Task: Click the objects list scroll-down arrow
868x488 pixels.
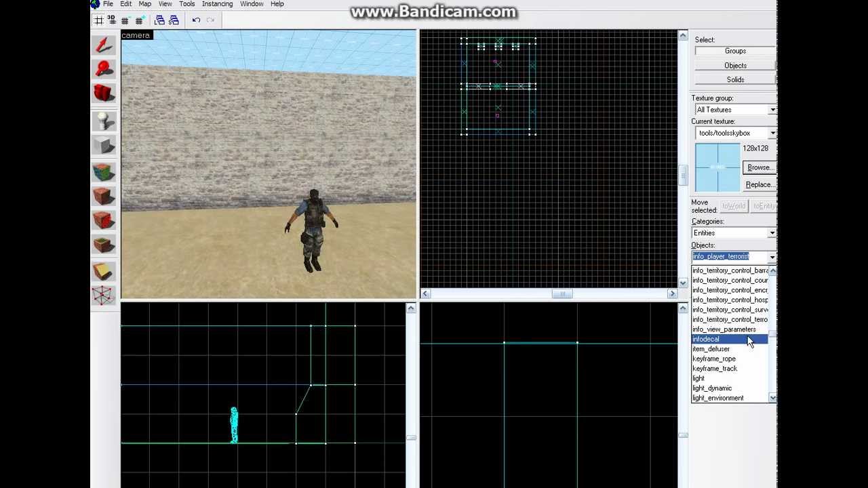Action: pyautogui.click(x=772, y=399)
